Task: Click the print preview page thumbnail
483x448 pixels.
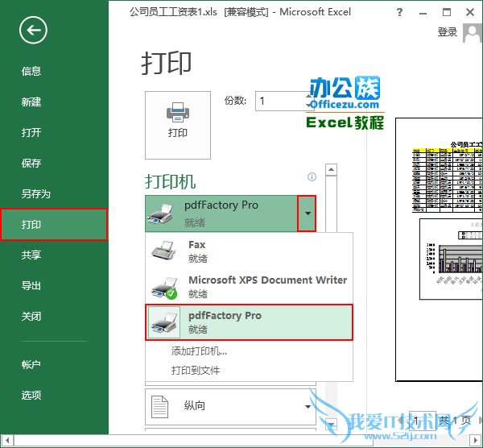Action: coord(439,250)
